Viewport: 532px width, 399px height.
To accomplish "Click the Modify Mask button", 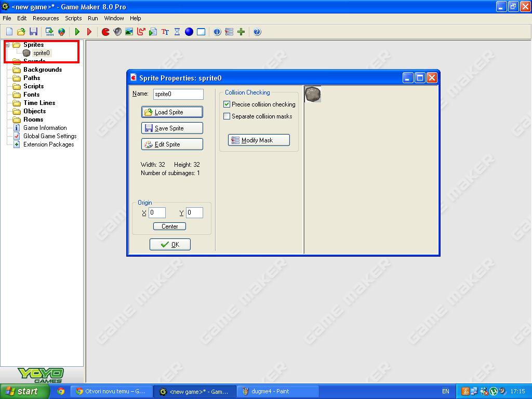I will (259, 140).
